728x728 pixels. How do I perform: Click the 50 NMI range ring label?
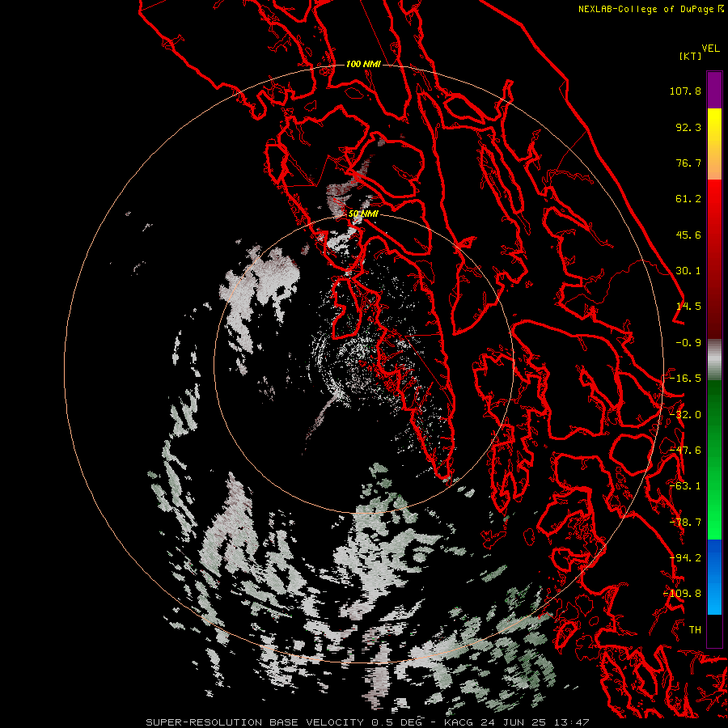(363, 214)
